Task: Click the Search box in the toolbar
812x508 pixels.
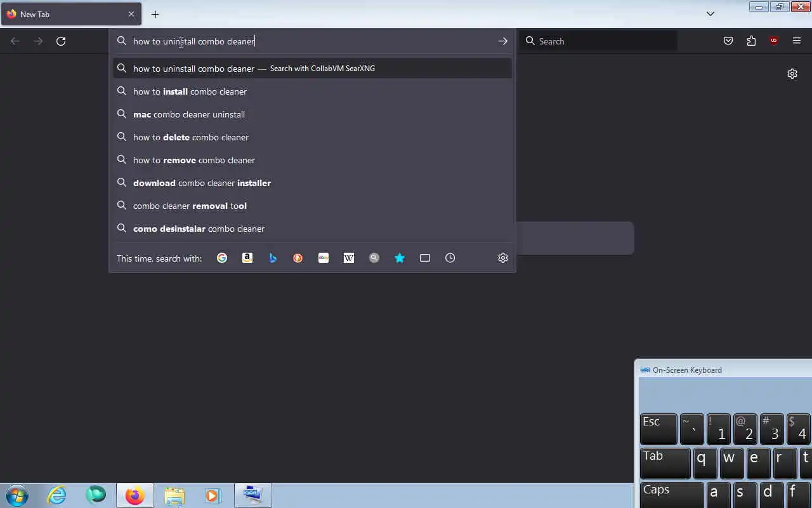Action: (x=599, y=41)
